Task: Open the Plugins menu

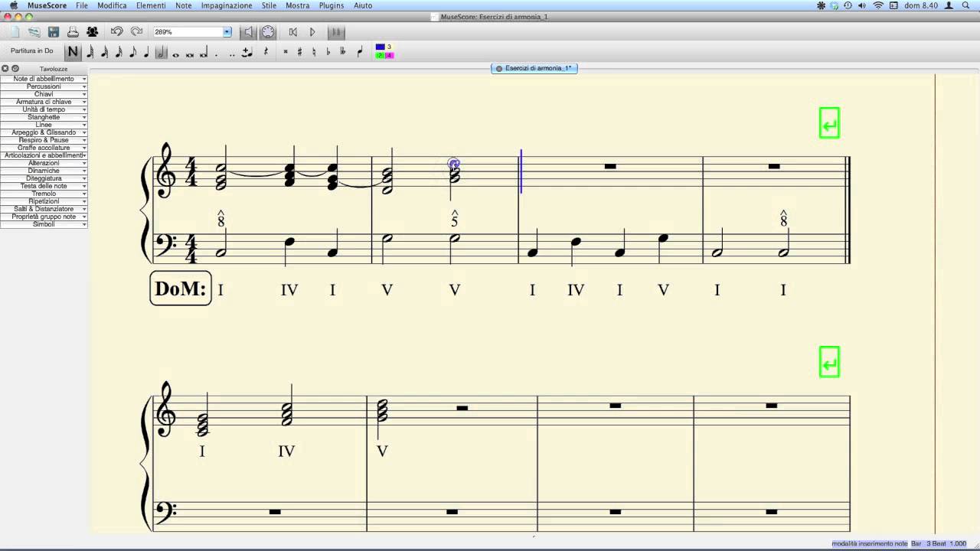Action: coord(332,5)
